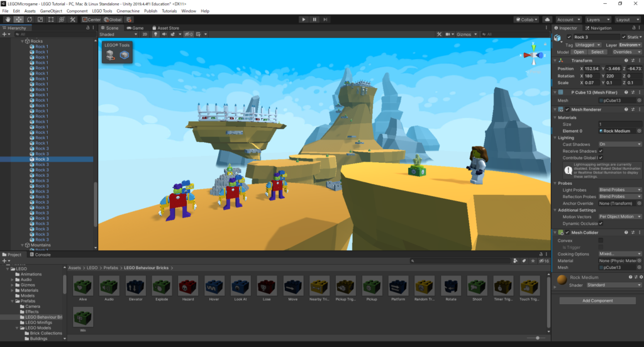The height and width of the screenshot is (347, 644).
Task: Select the Alive behaviour brick
Action: (x=83, y=289)
